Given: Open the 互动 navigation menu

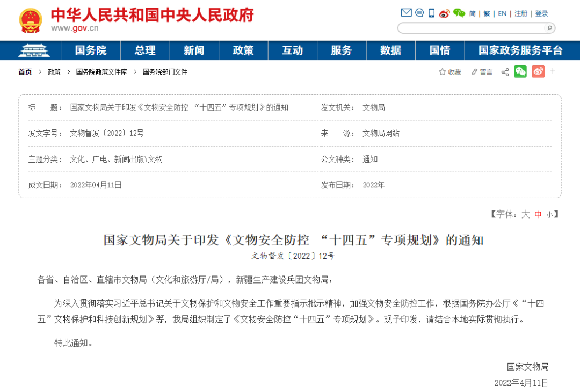Looking at the screenshot, I should pos(293,50).
